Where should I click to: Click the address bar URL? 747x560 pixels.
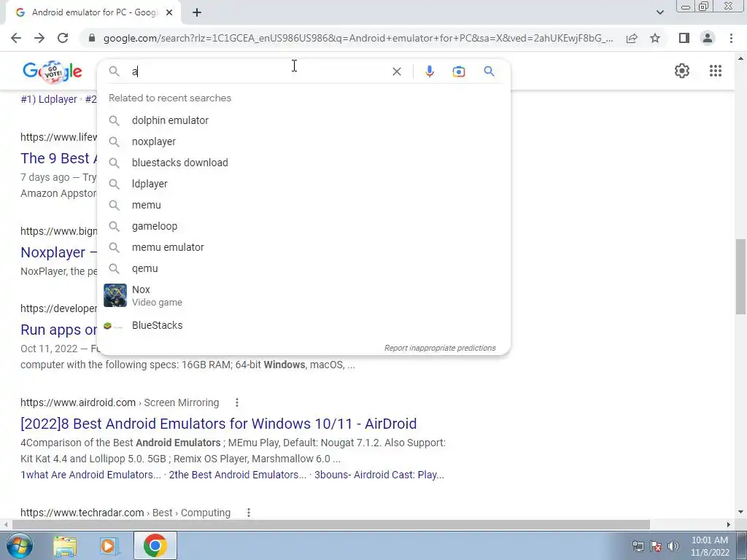coord(358,38)
